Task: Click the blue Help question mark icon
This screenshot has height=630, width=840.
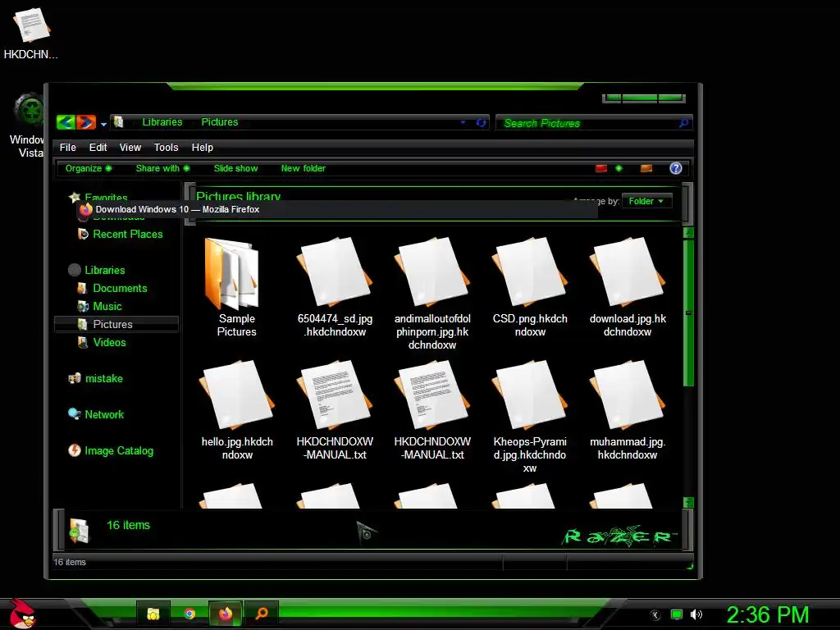Action: 676,168
